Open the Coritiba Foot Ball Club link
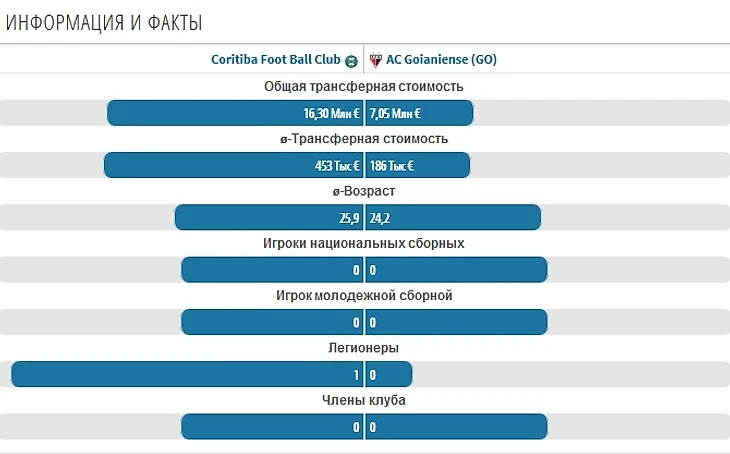 tap(276, 60)
